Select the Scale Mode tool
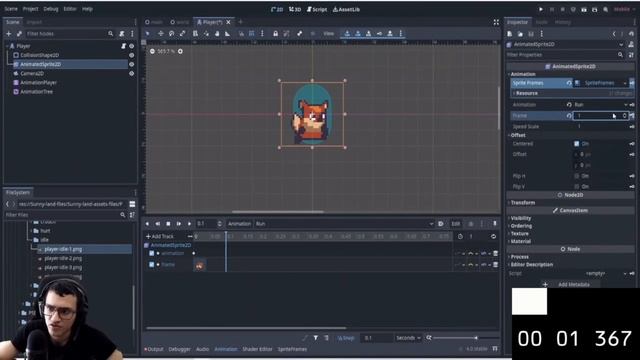640x360 pixels. (182, 33)
